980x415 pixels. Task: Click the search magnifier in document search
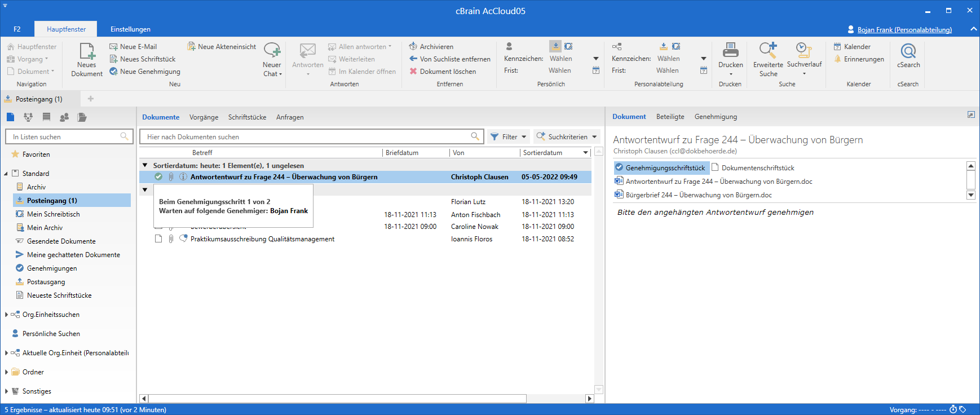[x=475, y=136]
